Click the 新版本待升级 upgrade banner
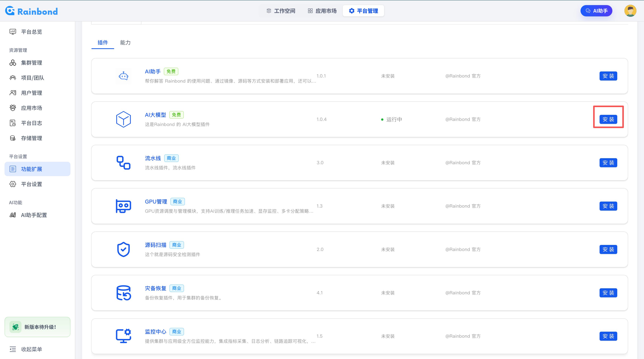The image size is (644, 359). coord(37,327)
